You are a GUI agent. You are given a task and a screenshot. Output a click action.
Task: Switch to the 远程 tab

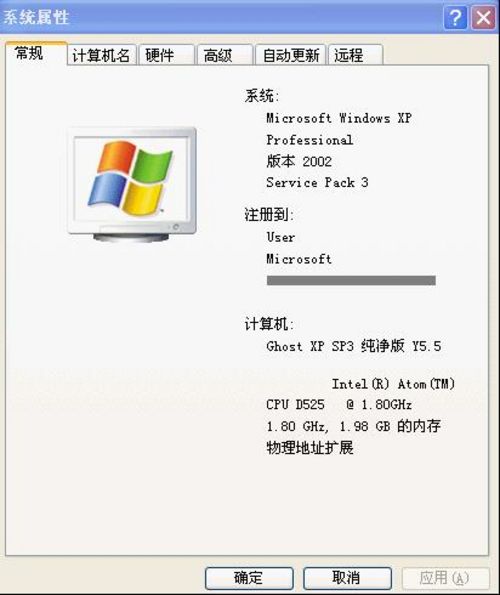pos(355,55)
